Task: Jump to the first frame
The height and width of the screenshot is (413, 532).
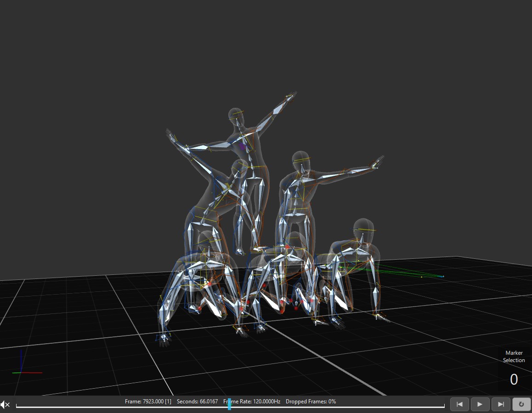Action: click(459, 404)
